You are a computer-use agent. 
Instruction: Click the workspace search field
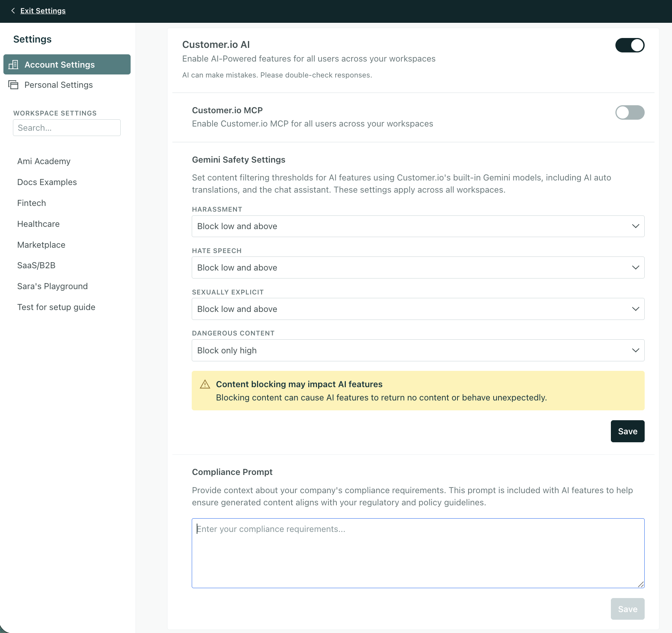click(x=67, y=128)
